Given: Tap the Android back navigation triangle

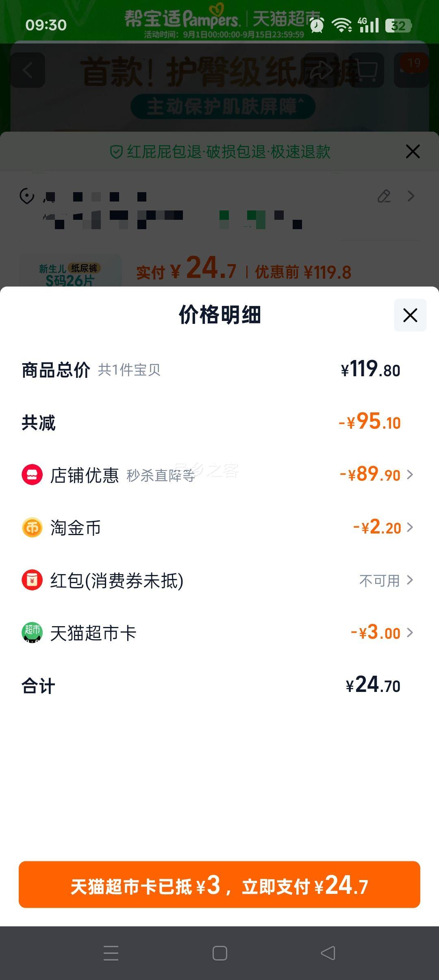Looking at the screenshot, I should [x=328, y=953].
